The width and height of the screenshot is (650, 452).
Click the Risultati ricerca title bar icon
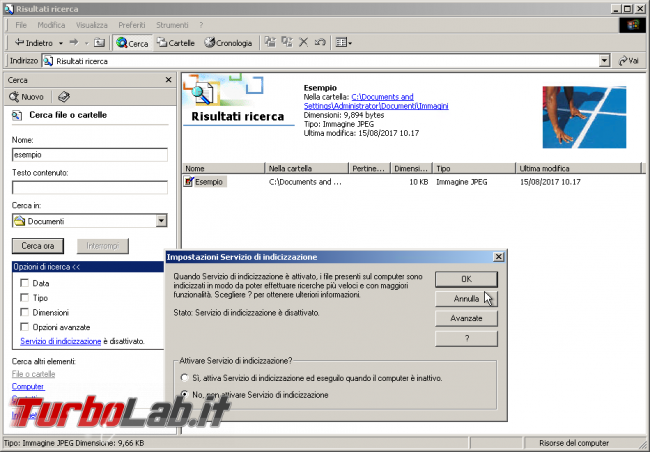9,9
